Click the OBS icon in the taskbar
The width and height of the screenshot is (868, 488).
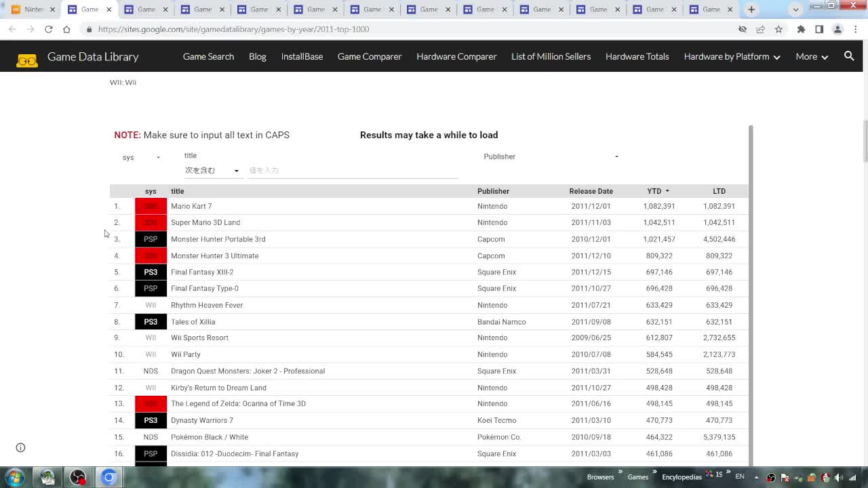pos(78,477)
